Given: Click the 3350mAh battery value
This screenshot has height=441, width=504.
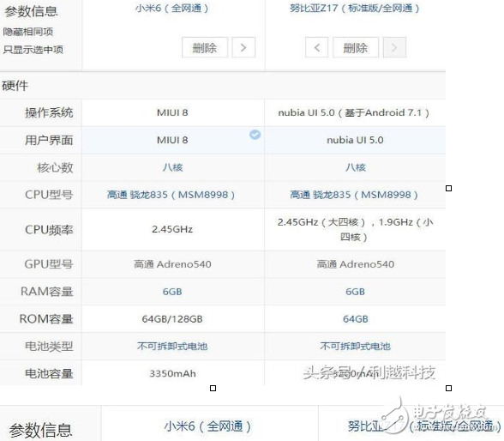Looking at the screenshot, I should tap(172, 373).
